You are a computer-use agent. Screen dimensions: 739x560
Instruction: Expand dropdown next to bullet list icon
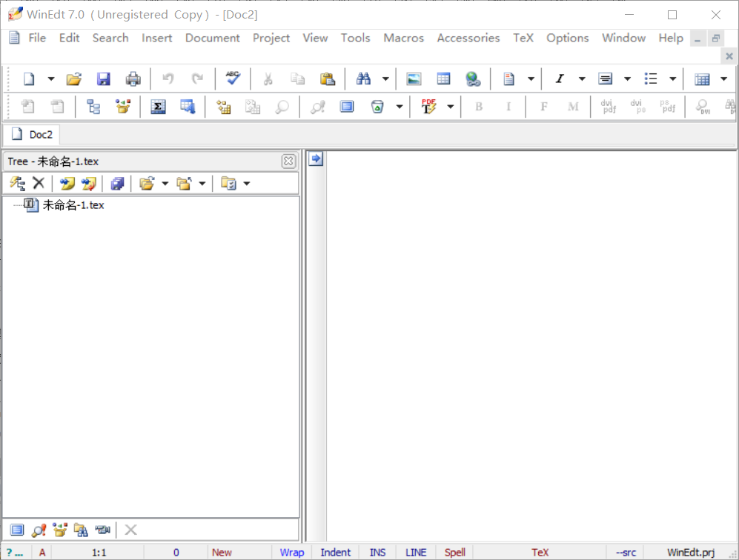pos(673,79)
